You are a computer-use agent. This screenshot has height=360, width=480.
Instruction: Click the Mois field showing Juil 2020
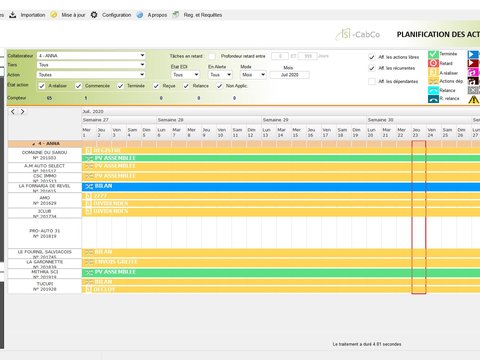pos(289,75)
